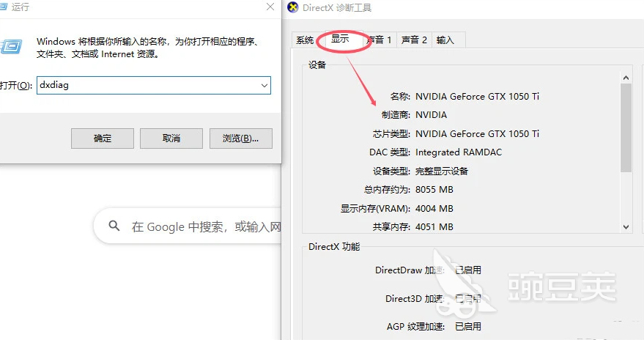The width and height of the screenshot is (644, 340).
Task: Click the 完整显示设备 device type value
Action: point(442,171)
